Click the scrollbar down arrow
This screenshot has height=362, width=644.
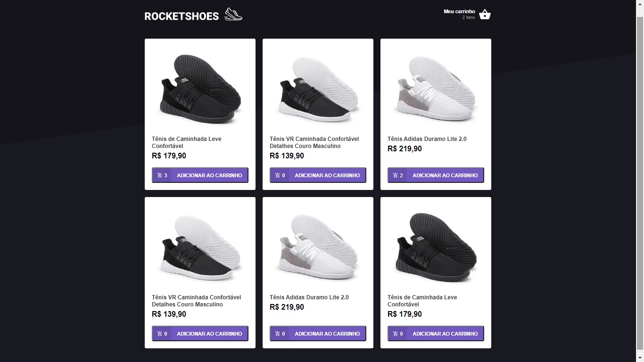tap(640, 358)
